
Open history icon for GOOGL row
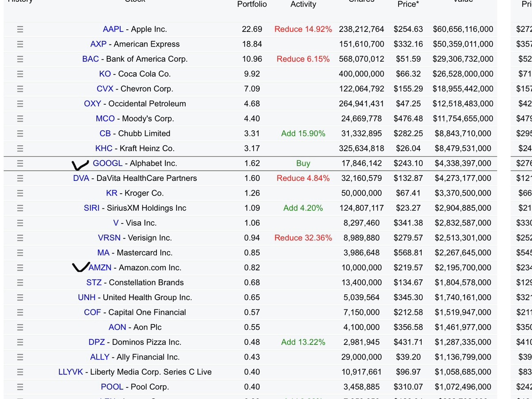(x=20, y=163)
